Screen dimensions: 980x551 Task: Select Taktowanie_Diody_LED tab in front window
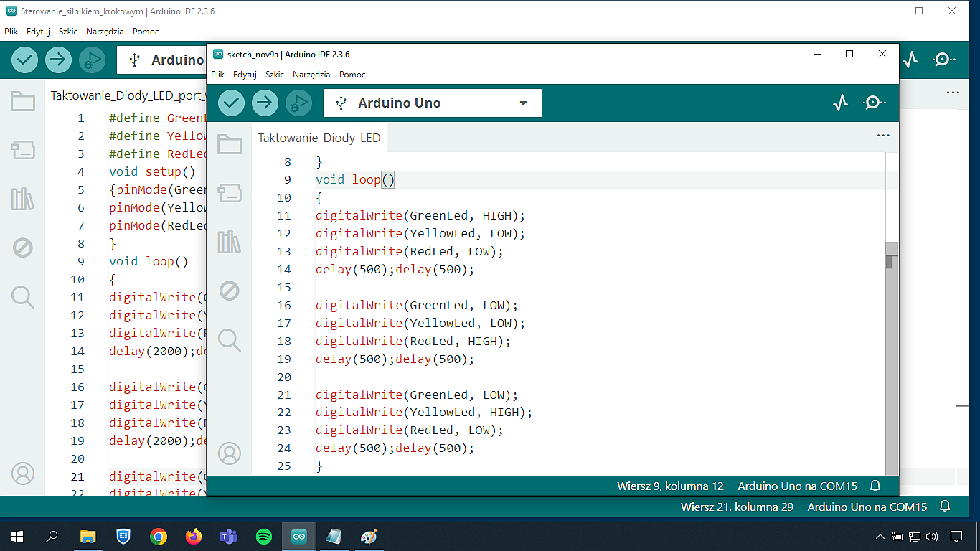click(x=319, y=138)
